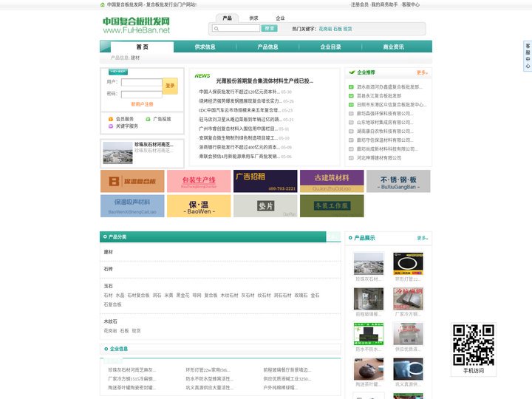This screenshot has height=399, width=532.
Task: Click 更多 in the 产品展示 header
Action: click(423, 238)
